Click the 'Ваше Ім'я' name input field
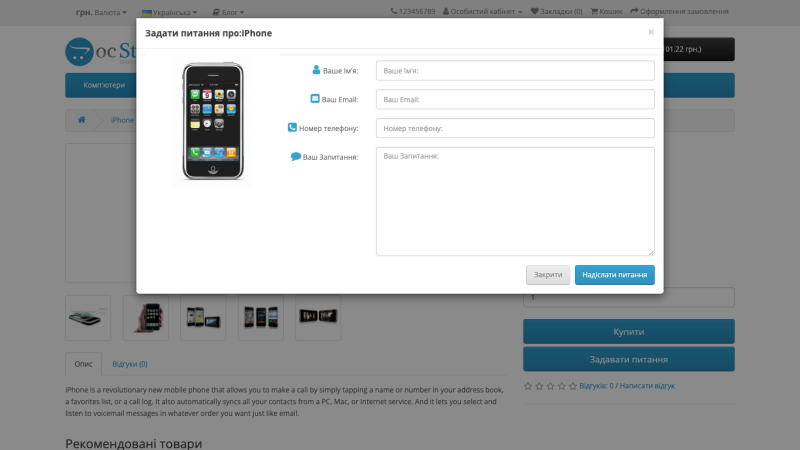This screenshot has height=450, width=800. coord(515,70)
